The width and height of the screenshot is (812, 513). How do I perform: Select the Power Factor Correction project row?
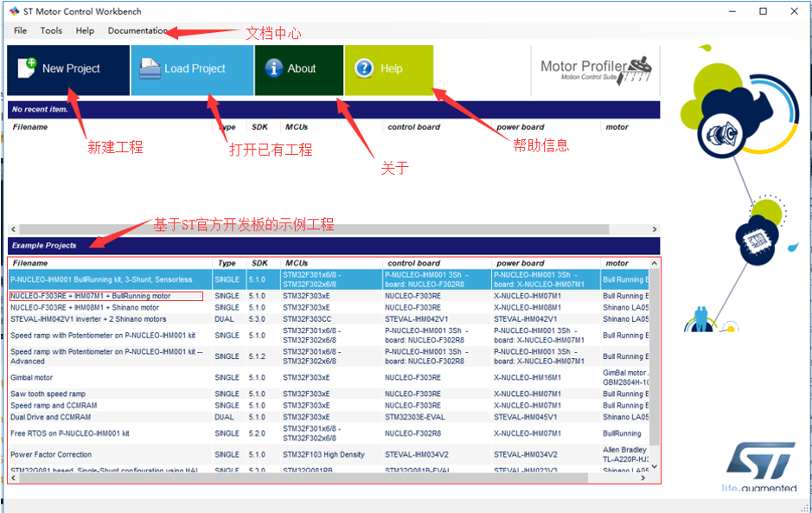pos(104,454)
